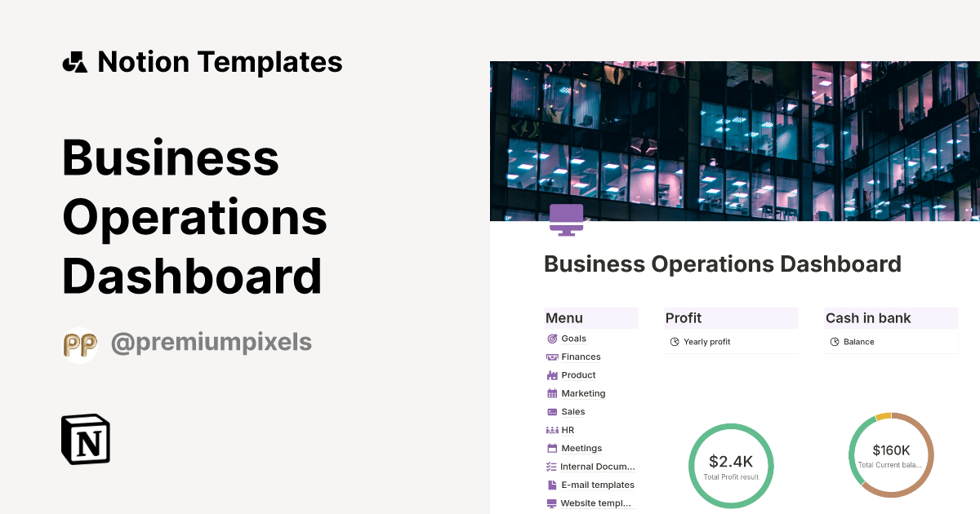
Task: Select the Website templates monitor icon
Action: tap(553, 503)
